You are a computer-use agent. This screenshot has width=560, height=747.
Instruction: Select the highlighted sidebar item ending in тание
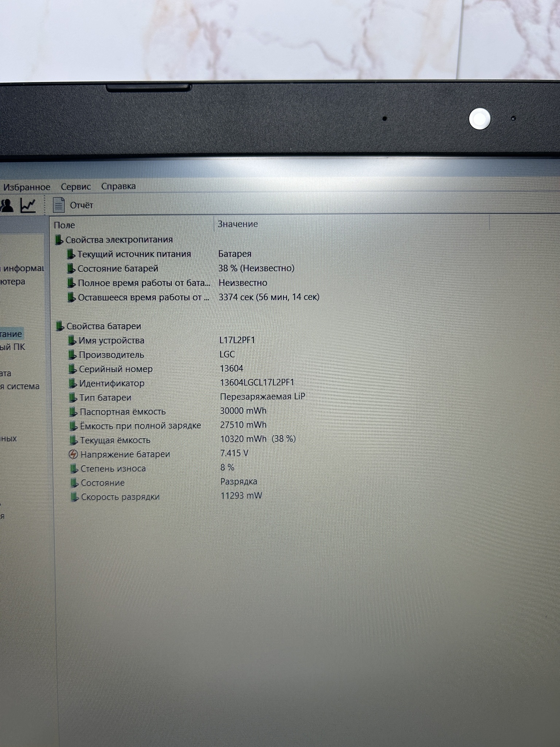pos(11,334)
